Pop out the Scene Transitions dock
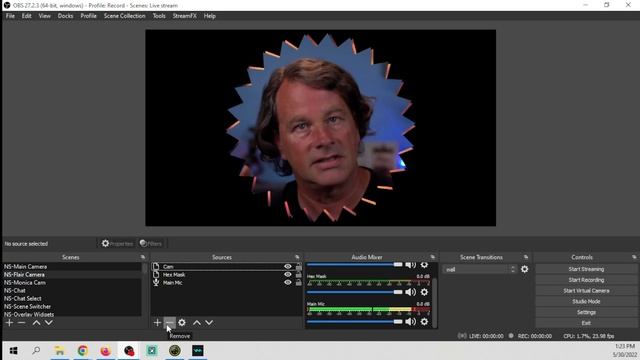 tap(526, 257)
